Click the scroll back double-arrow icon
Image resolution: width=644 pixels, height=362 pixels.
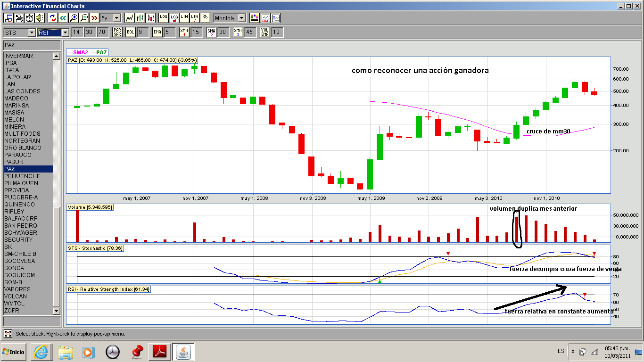tap(63, 18)
